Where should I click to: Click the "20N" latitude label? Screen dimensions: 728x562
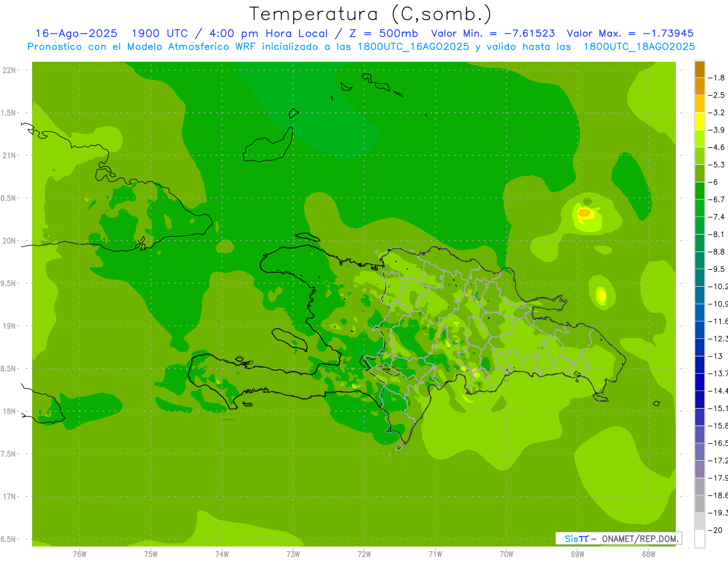pyautogui.click(x=8, y=241)
